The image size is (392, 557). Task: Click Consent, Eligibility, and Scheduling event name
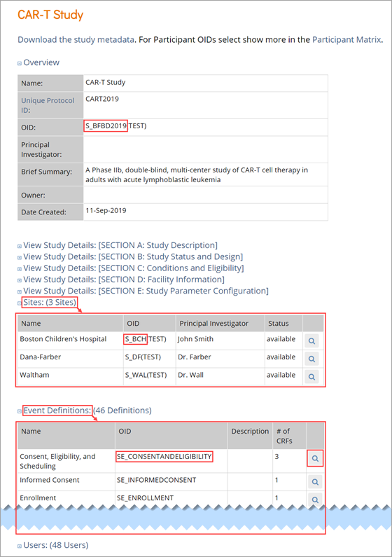click(57, 461)
